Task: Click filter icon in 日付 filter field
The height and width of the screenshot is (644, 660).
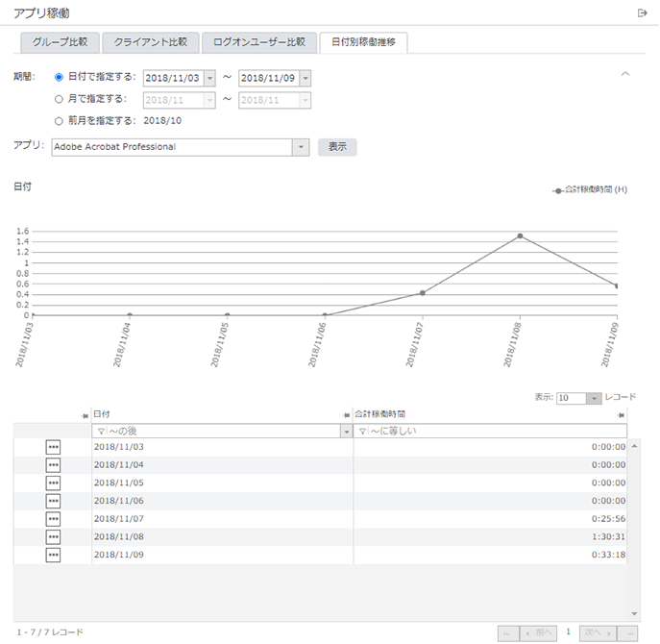Action: pos(101,432)
